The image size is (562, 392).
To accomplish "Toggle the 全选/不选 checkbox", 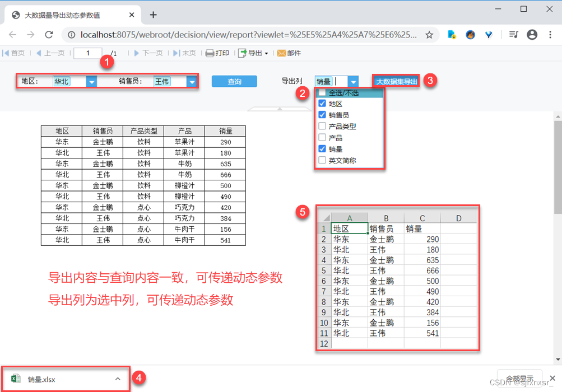I will 322,92.
